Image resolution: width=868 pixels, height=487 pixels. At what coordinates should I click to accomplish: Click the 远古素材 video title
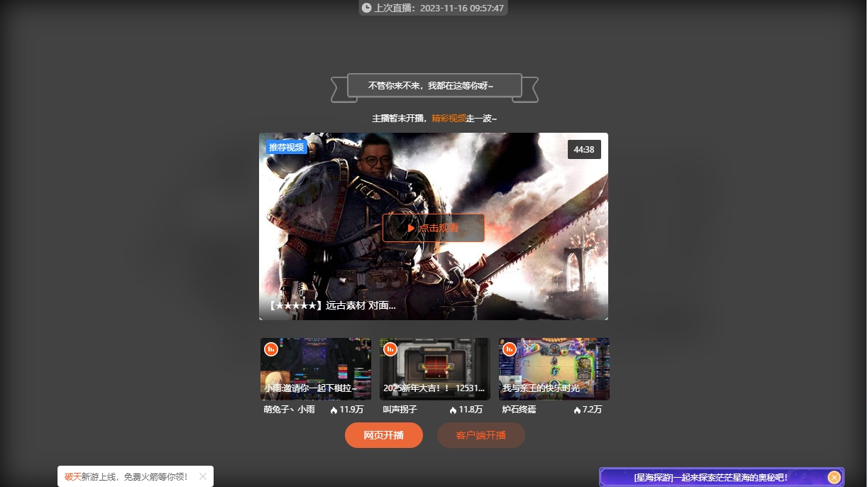coord(332,306)
